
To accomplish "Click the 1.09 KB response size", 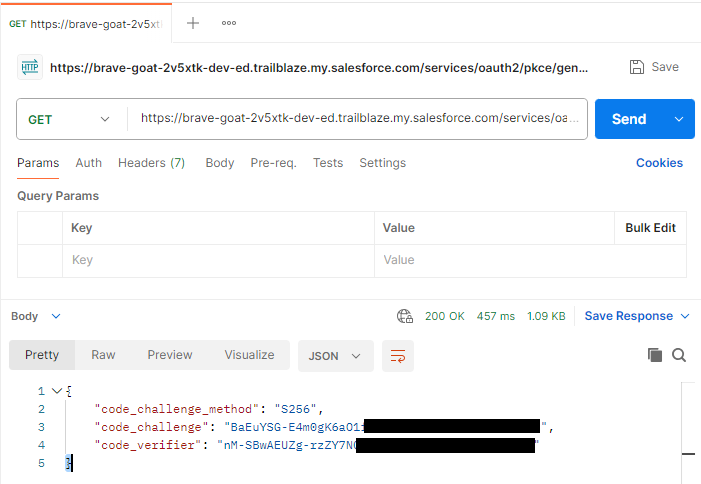I will (x=546, y=316).
